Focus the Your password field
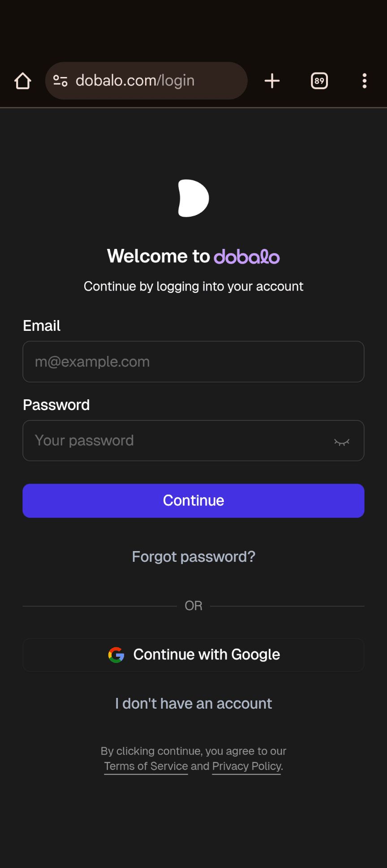387x868 pixels. [193, 440]
